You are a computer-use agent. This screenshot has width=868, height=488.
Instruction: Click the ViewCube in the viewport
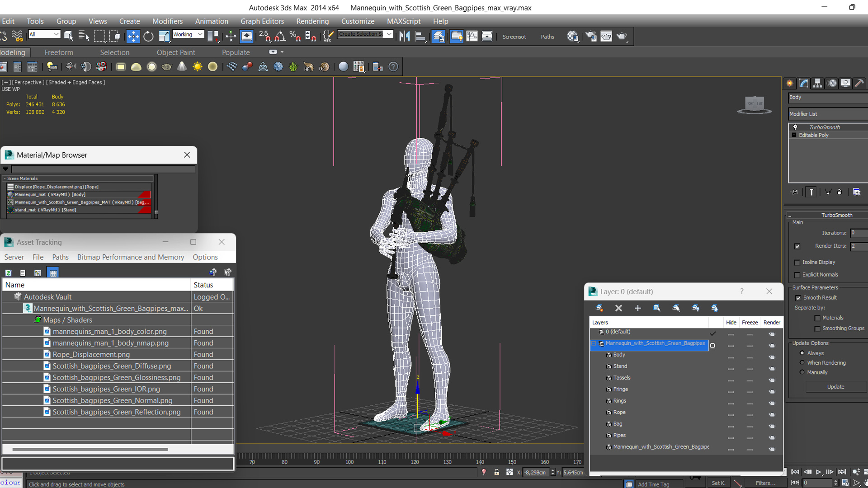(754, 104)
